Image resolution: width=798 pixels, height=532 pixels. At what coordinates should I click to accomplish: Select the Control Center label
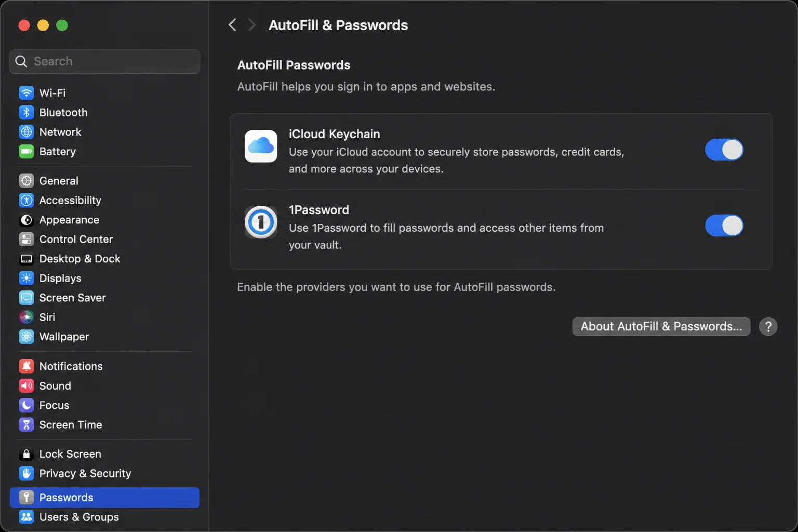point(76,239)
